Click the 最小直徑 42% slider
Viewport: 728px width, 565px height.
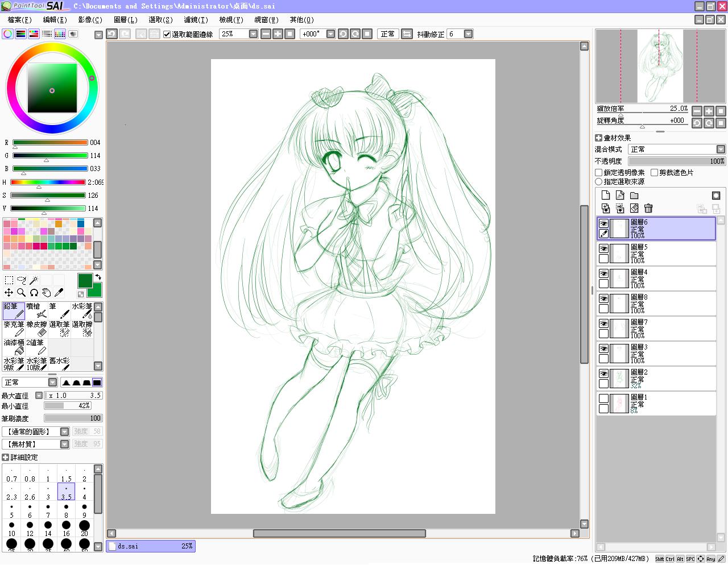coord(67,406)
